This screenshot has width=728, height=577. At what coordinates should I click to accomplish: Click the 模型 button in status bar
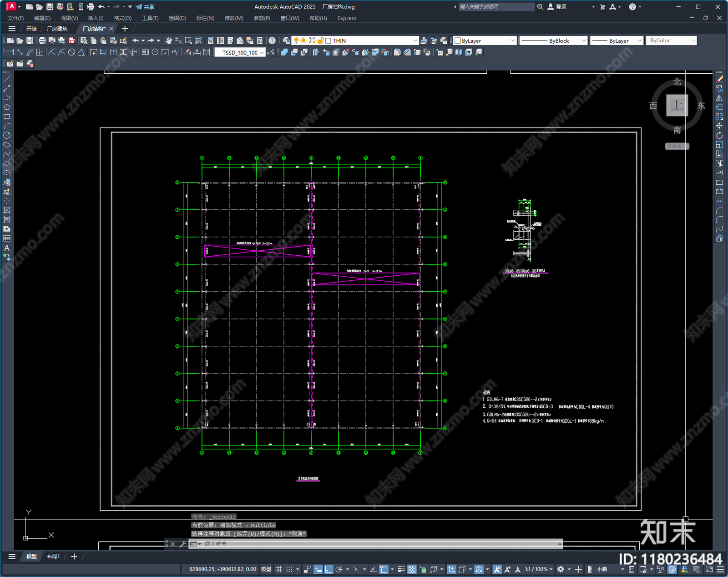266,569
